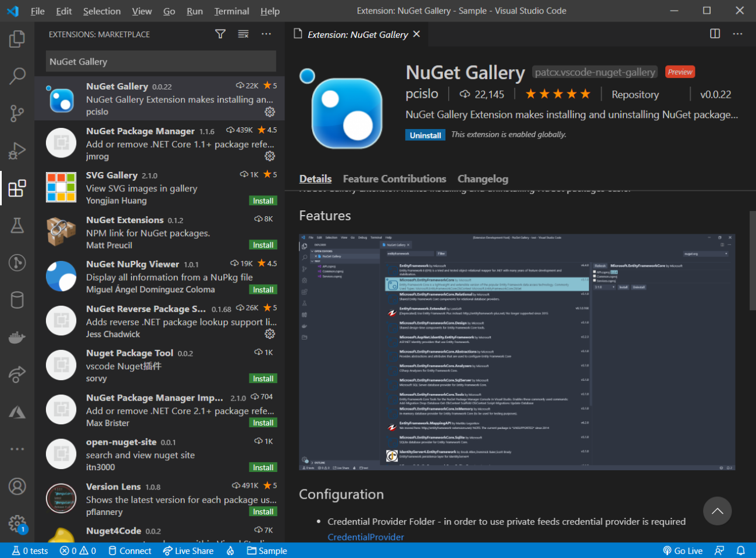
Task: Install the open-nuget-site extension
Action: (263, 467)
